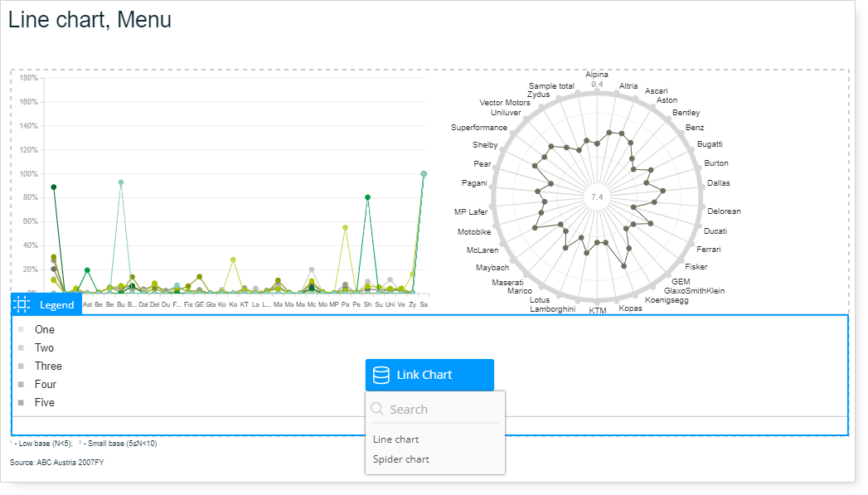Image resolution: width=868 pixels, height=495 pixels.
Task: Click the 100% y-axis label
Action: 29,174
